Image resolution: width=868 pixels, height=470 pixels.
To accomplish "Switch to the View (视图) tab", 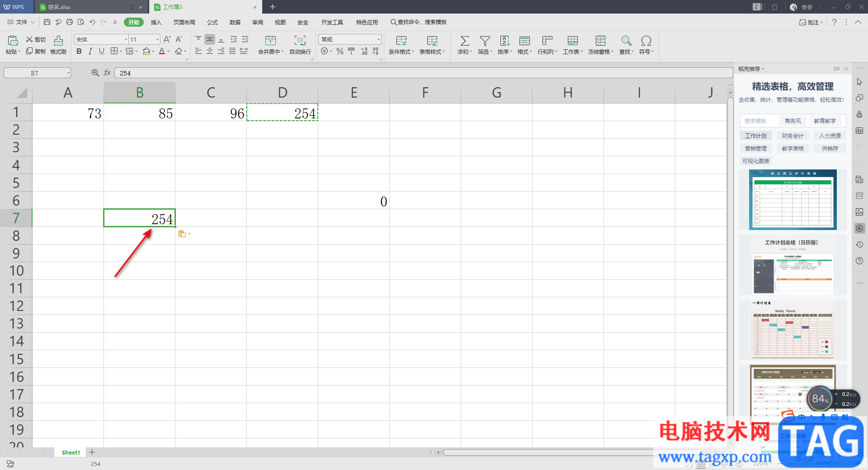I will (280, 22).
